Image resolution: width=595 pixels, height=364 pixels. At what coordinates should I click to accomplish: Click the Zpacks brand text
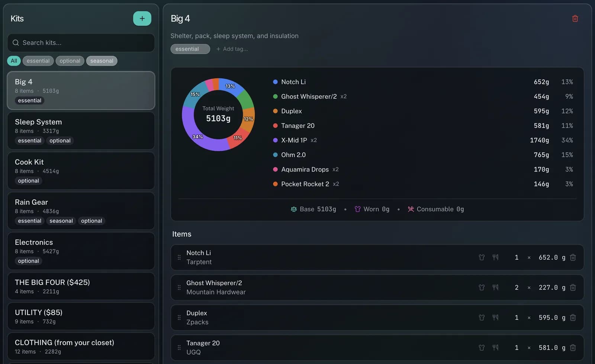197,322
